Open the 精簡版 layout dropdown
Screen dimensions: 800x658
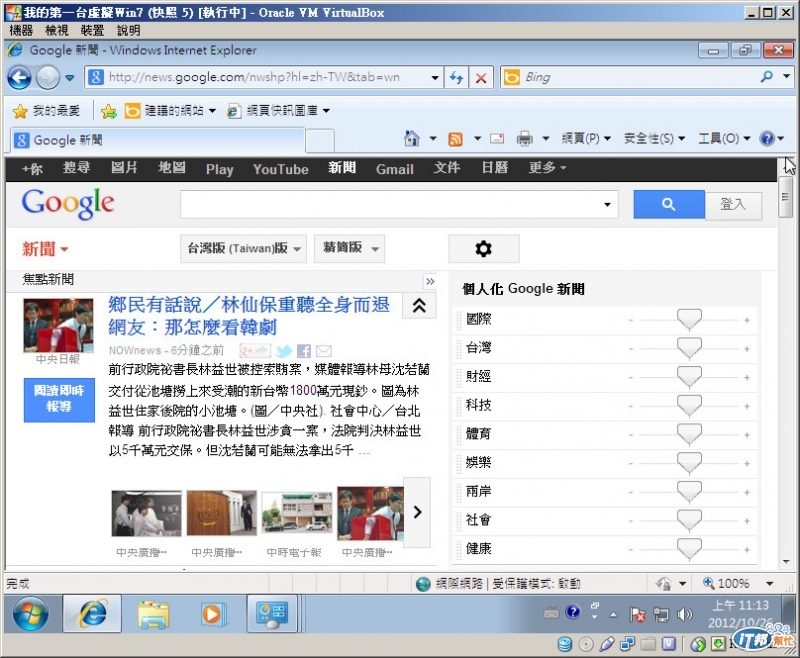349,249
